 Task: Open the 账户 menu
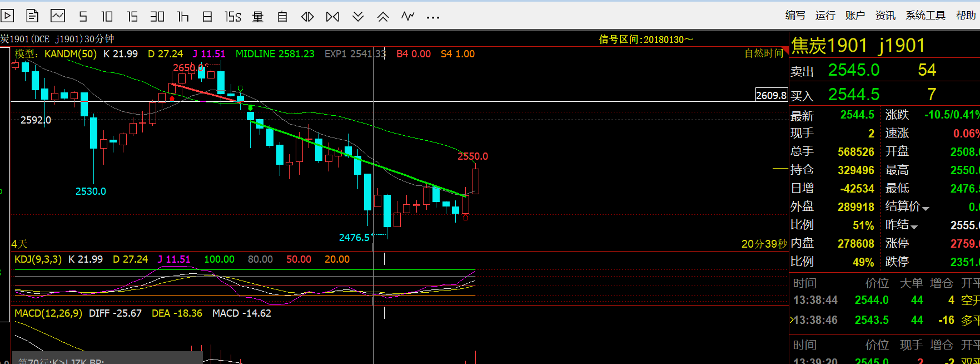coord(855,16)
